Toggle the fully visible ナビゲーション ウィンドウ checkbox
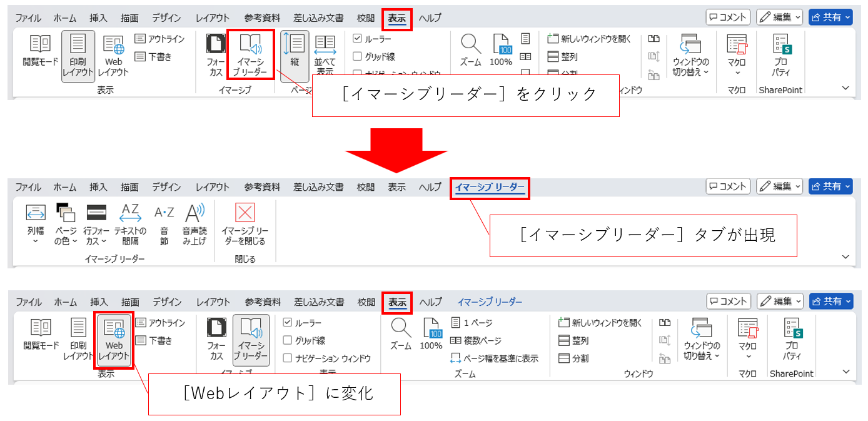The height and width of the screenshot is (421, 868). [x=288, y=358]
